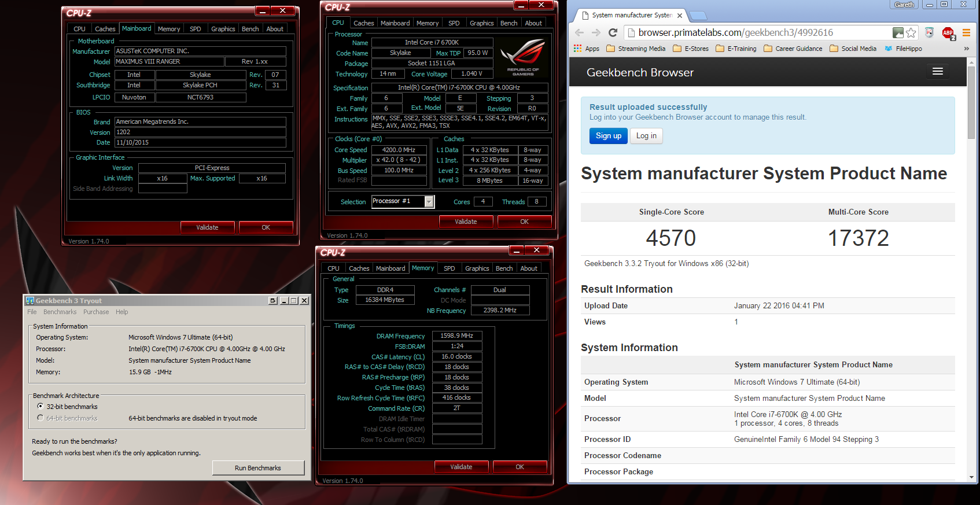The width and height of the screenshot is (980, 505).
Task: Click the Single-Core Score 4570
Action: [x=671, y=238]
